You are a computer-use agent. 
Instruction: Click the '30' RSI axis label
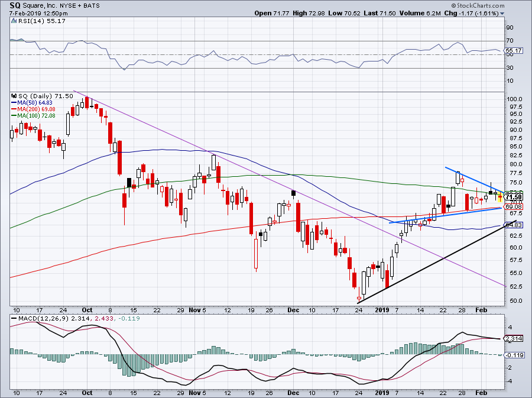tap(510, 68)
